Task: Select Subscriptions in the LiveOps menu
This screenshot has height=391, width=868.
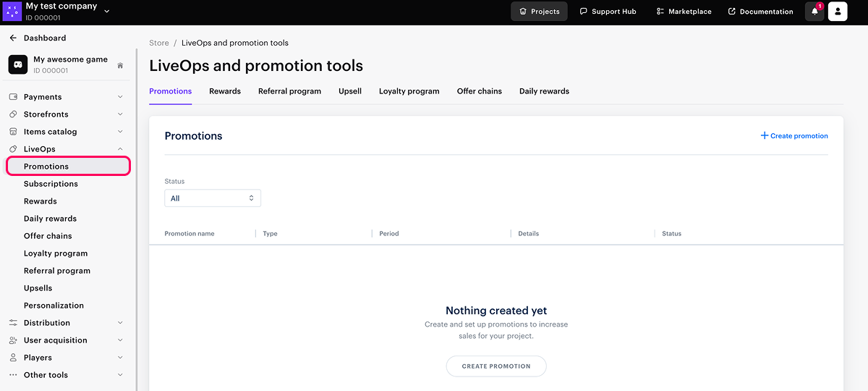Action: click(x=51, y=184)
